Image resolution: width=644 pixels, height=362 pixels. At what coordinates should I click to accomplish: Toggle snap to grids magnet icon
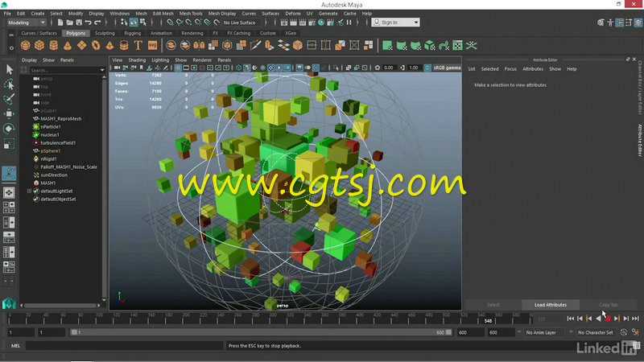[x=170, y=23]
